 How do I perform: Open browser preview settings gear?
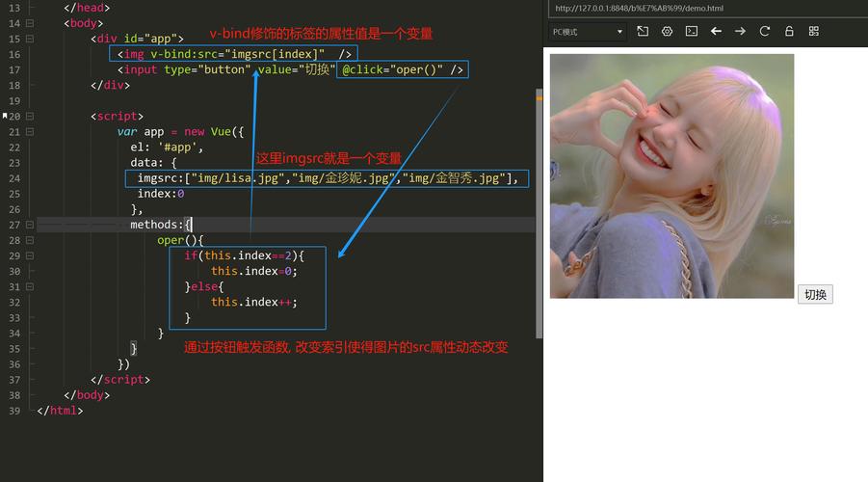pos(667,31)
